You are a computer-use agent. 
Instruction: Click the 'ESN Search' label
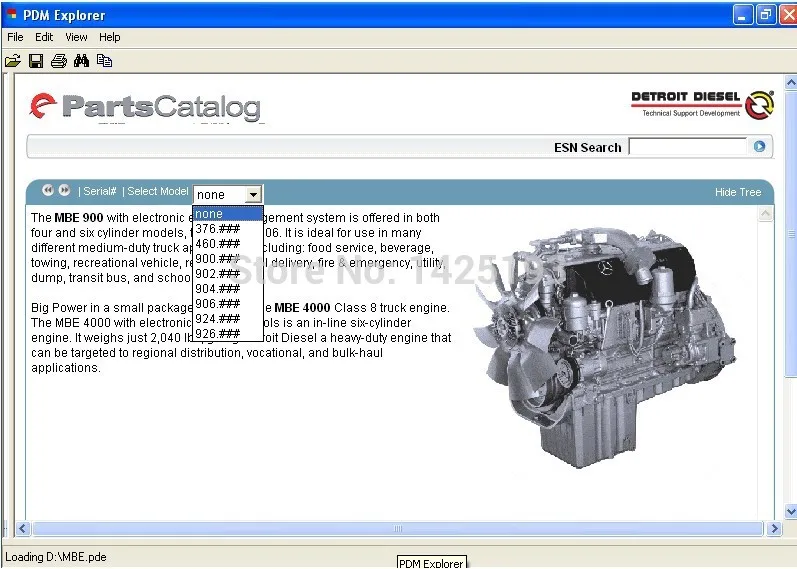point(588,147)
